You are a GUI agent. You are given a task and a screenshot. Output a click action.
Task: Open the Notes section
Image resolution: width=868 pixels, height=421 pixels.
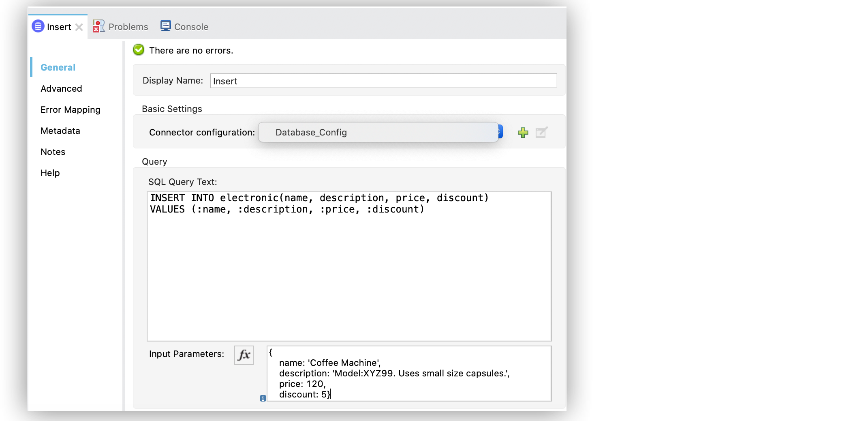pos(52,152)
